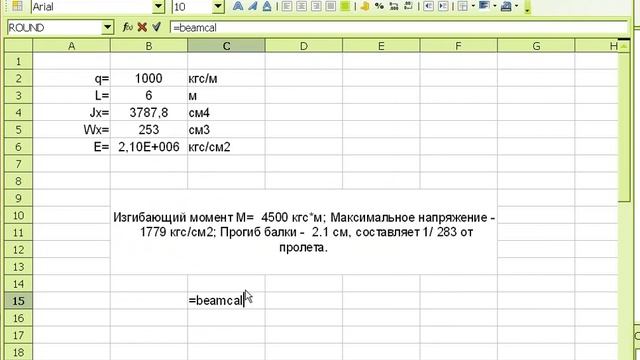Image resolution: width=640 pixels, height=360 pixels.
Task: Toggle Bold formatting
Action: (x=238, y=6)
